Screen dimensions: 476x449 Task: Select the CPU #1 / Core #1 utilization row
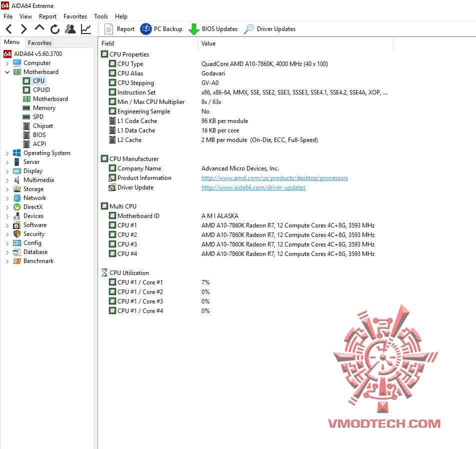coord(159,282)
